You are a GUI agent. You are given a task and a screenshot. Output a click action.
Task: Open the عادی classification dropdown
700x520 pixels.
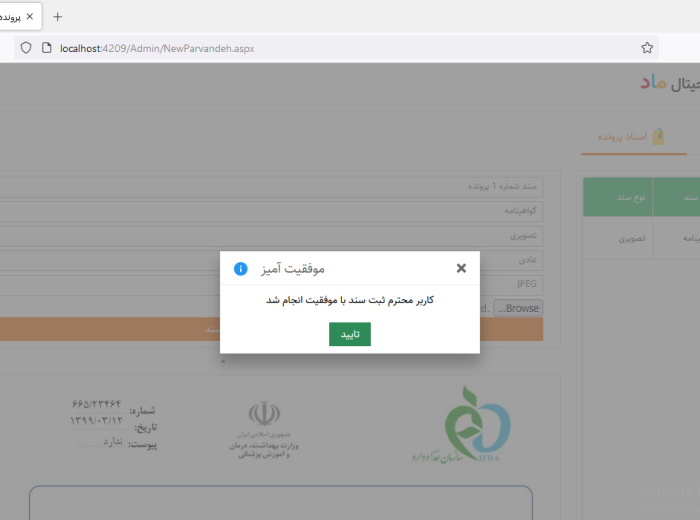[x=270, y=259]
